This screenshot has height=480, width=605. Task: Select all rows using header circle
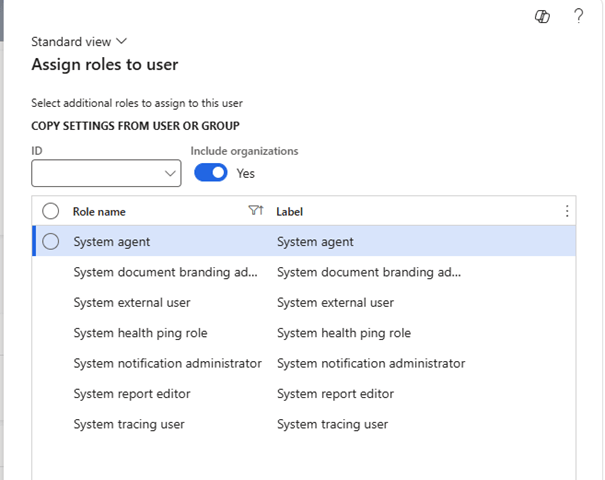pyautogui.click(x=51, y=211)
